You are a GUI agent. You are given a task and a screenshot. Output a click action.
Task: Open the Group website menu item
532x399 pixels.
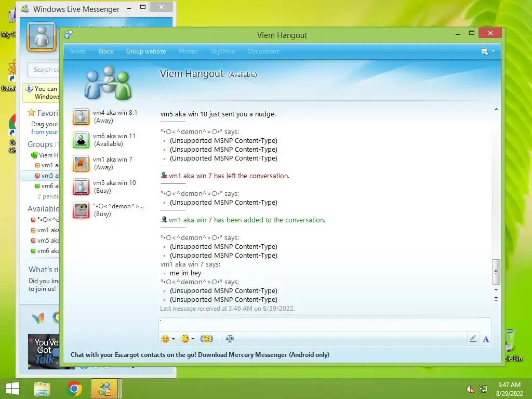point(146,51)
